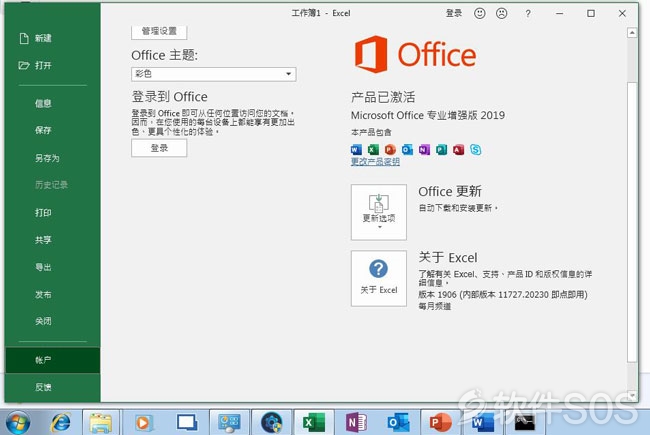650x435 pixels.
Task: Click the Windows Start orb
Action: (x=18, y=423)
